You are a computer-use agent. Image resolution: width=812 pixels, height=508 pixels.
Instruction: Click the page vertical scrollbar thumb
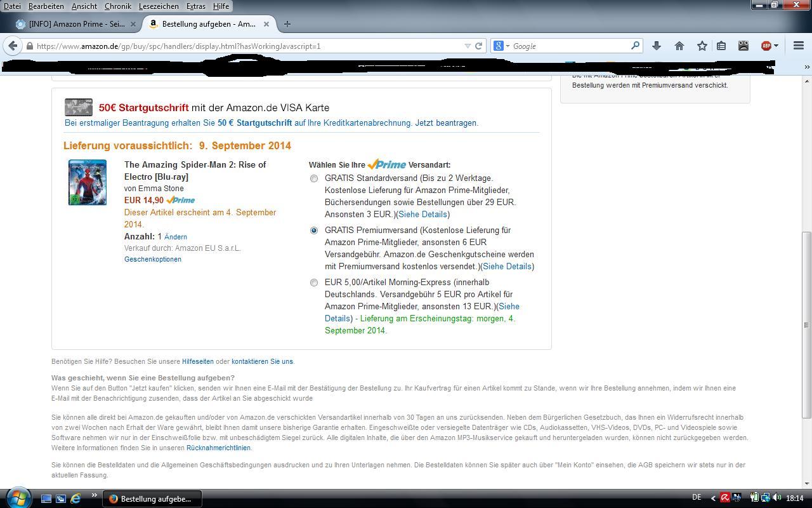click(x=806, y=324)
